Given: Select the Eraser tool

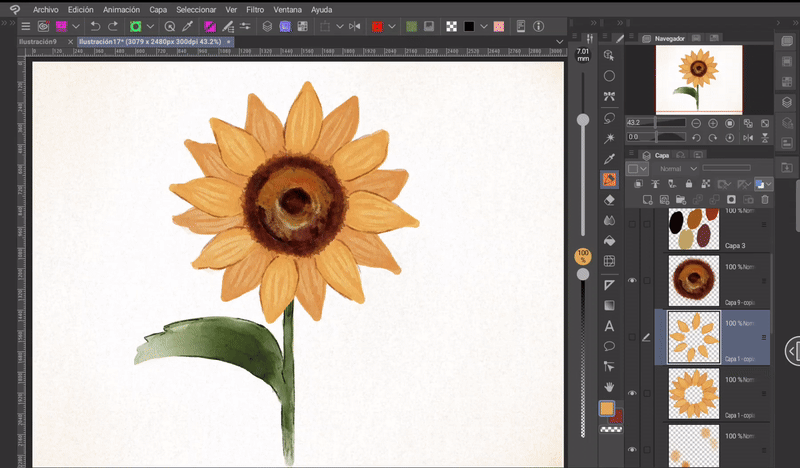Looking at the screenshot, I should [x=609, y=200].
